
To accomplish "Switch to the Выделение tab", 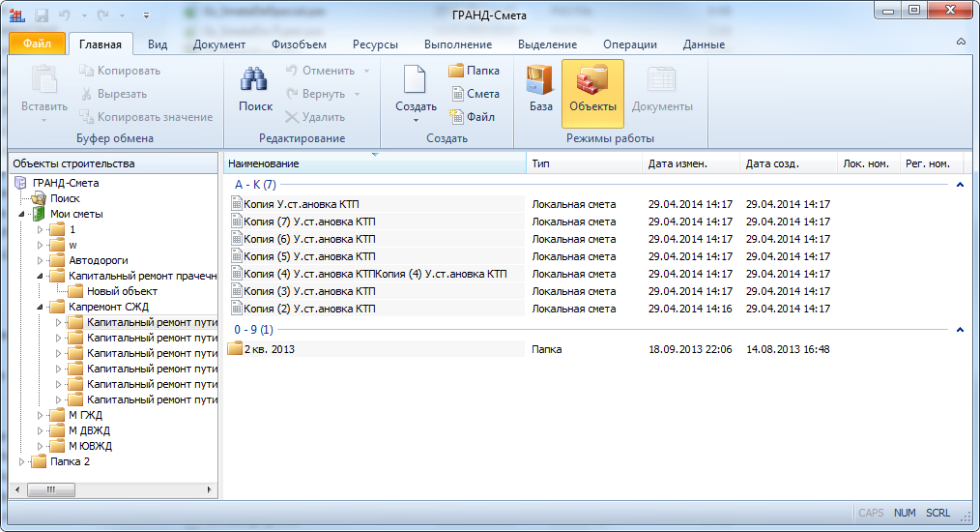I will tap(547, 44).
